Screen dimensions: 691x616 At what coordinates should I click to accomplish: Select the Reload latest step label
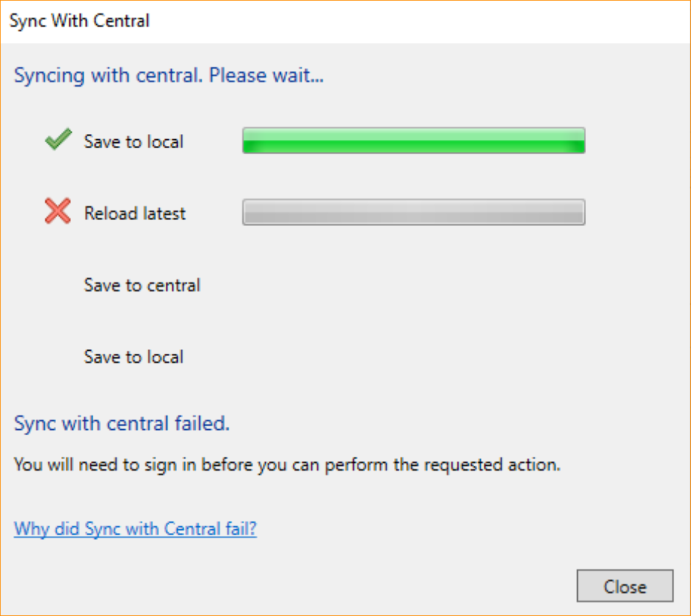click(x=135, y=213)
